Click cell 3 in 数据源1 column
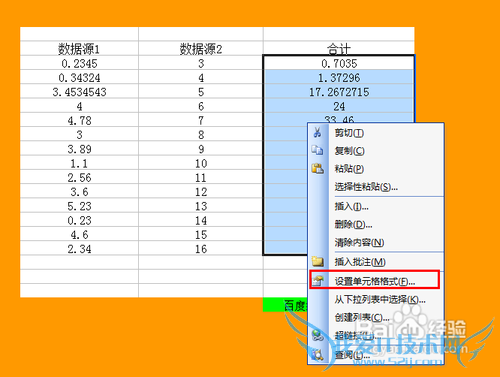 coord(79,135)
